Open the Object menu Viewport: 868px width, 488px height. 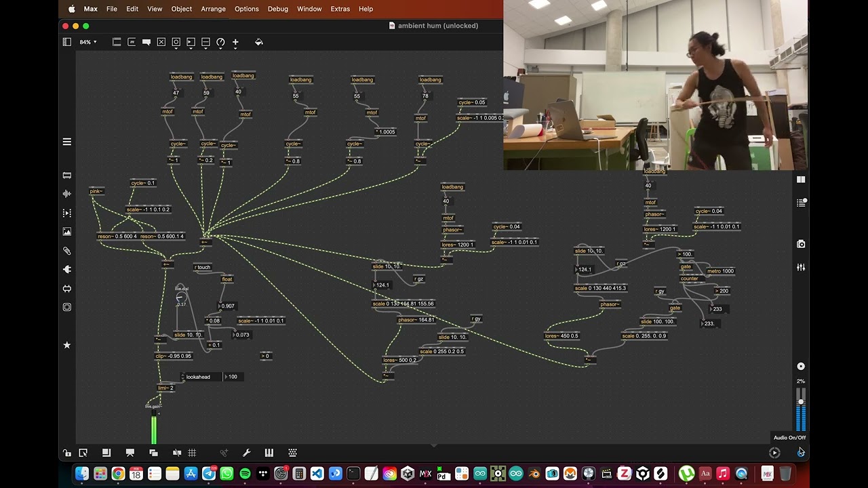click(x=181, y=9)
